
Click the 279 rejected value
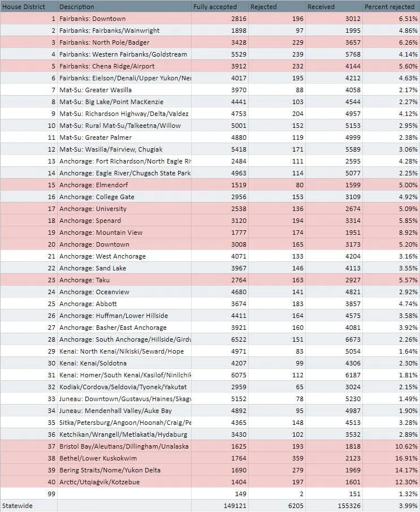point(298,470)
